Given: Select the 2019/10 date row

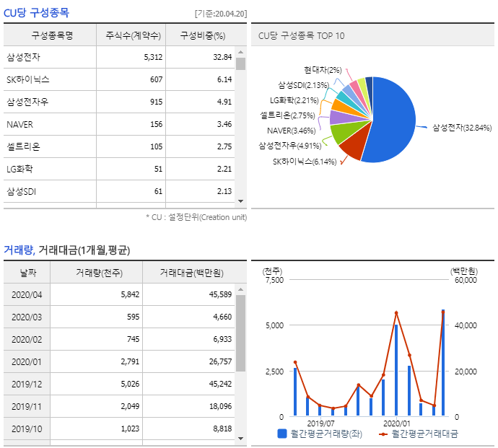Looking at the screenshot, I should tap(27, 429).
